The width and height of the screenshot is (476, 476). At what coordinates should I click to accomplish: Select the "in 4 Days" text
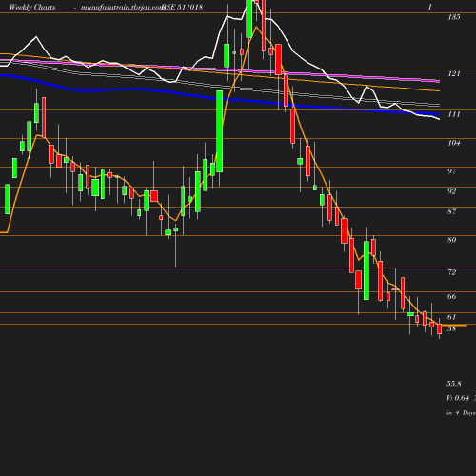coord(461,413)
